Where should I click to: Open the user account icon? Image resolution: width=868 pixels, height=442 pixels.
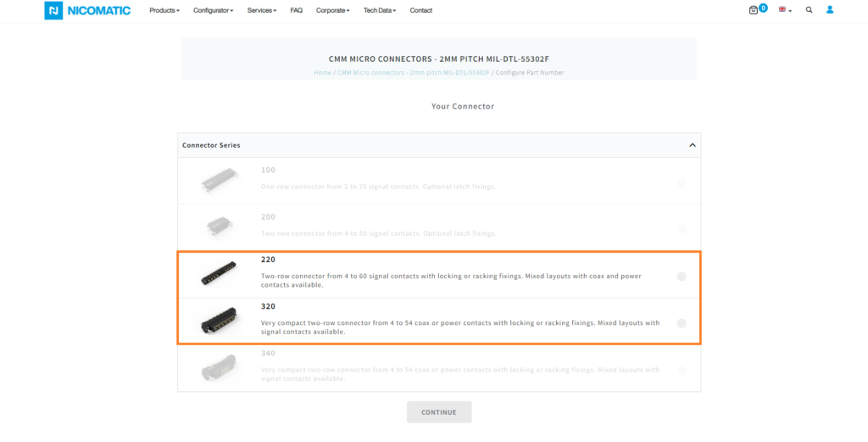point(830,10)
